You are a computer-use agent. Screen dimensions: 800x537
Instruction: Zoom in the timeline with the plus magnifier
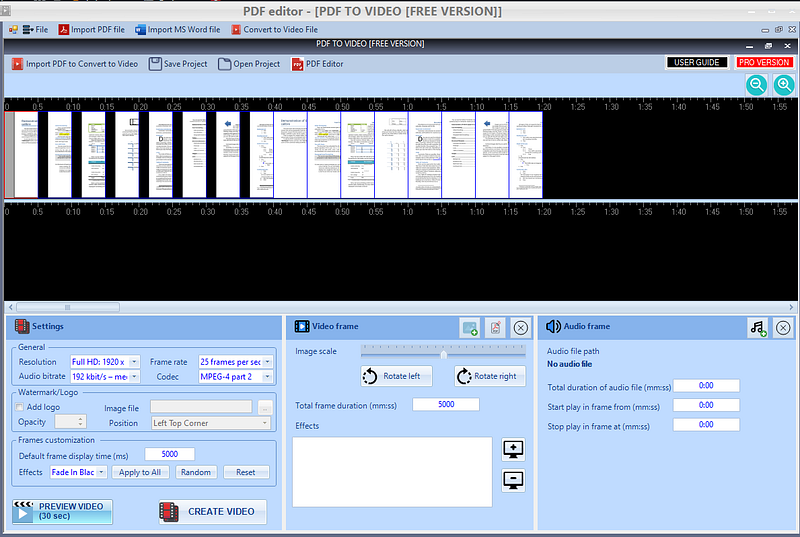tap(784, 85)
